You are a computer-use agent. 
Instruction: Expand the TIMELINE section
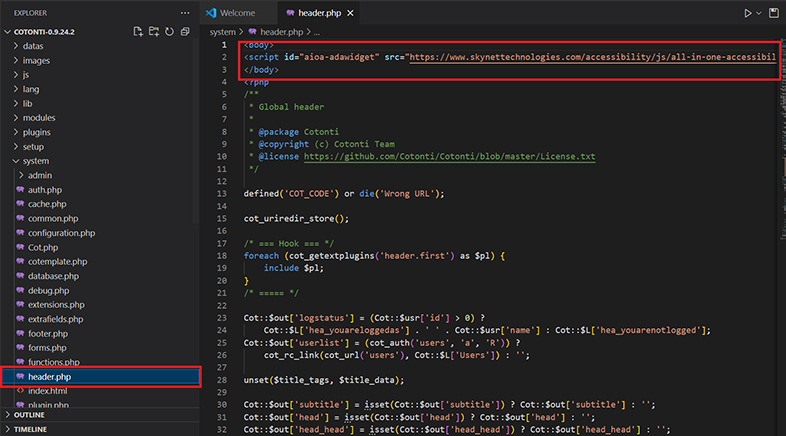[32, 429]
